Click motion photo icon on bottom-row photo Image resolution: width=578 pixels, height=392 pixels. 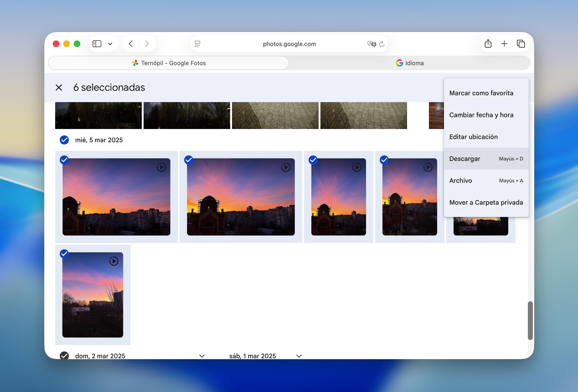point(114,261)
